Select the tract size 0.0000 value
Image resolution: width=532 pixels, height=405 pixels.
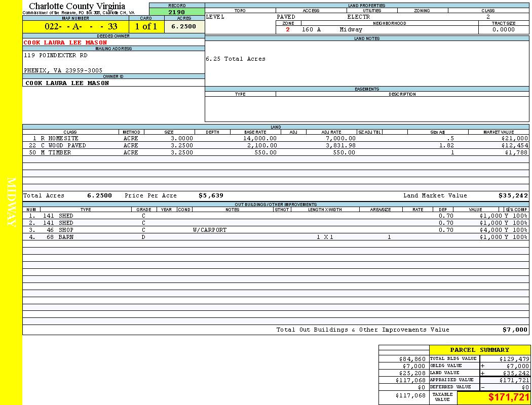pos(503,29)
